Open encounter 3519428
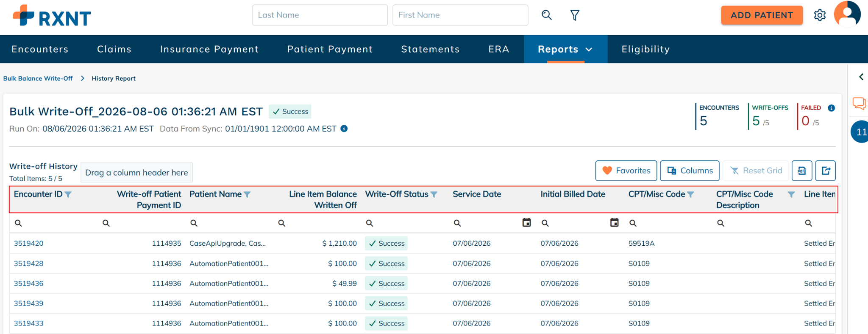868x334 pixels. (x=28, y=264)
